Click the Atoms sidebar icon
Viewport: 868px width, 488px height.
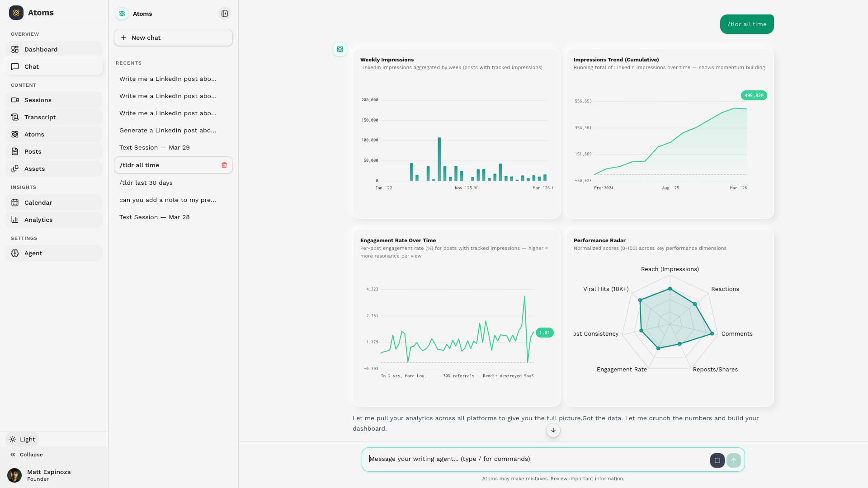[15, 134]
